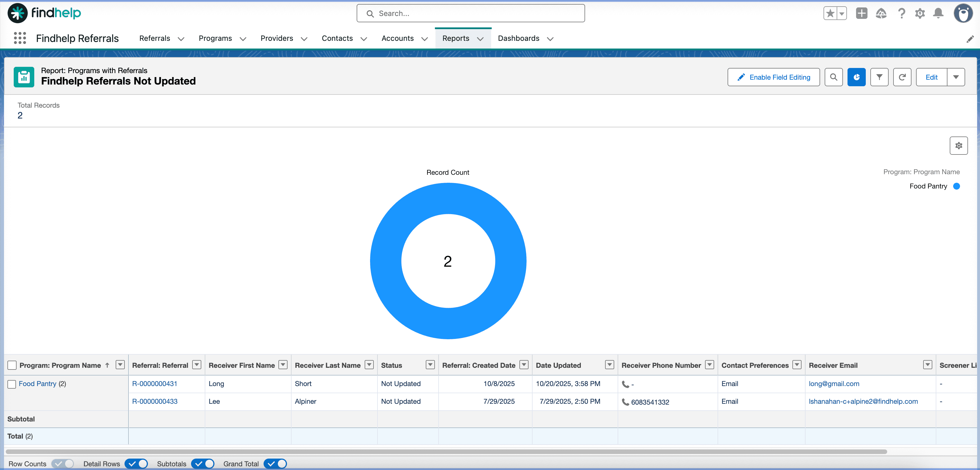Toggle the Row Counts switch
This screenshot has height=470, width=980.
(62, 463)
